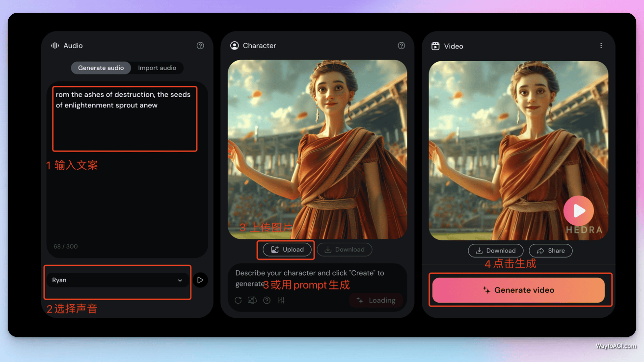
Task: Click the Video panel icon
Action: (x=435, y=46)
